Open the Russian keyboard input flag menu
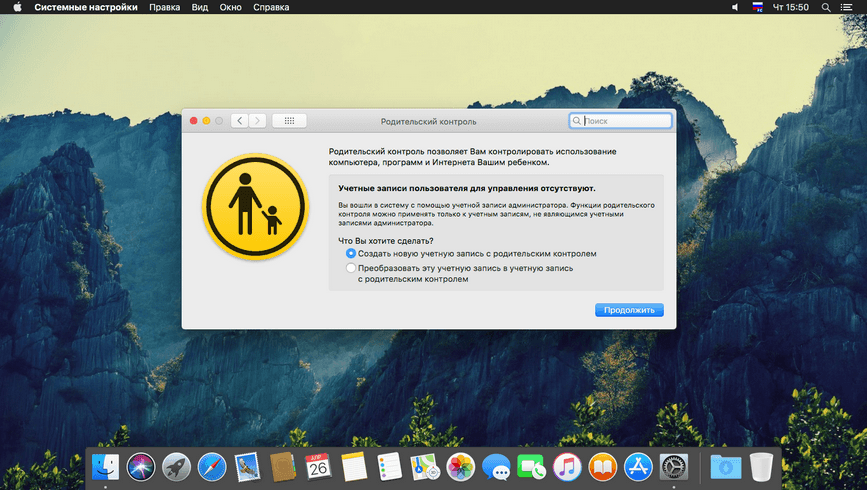This screenshot has width=867, height=490. 758,7
